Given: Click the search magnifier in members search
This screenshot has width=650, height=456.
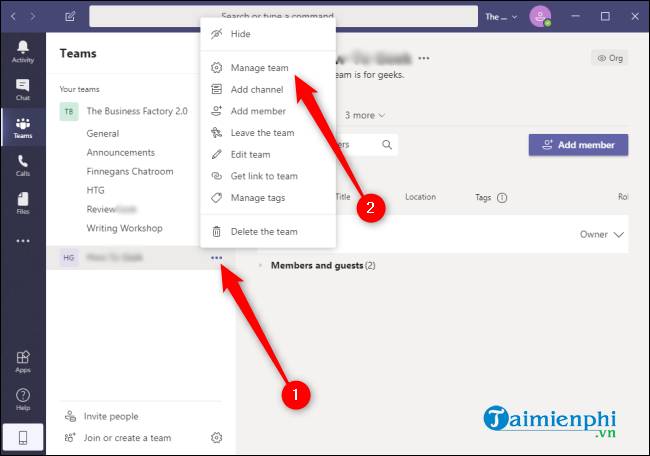Looking at the screenshot, I should [387, 145].
